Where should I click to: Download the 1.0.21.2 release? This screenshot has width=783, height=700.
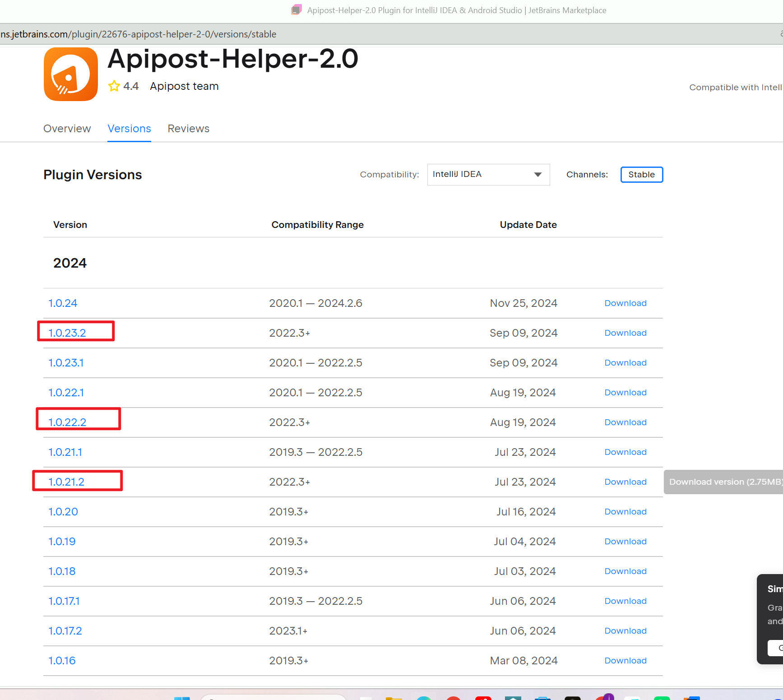[625, 482]
